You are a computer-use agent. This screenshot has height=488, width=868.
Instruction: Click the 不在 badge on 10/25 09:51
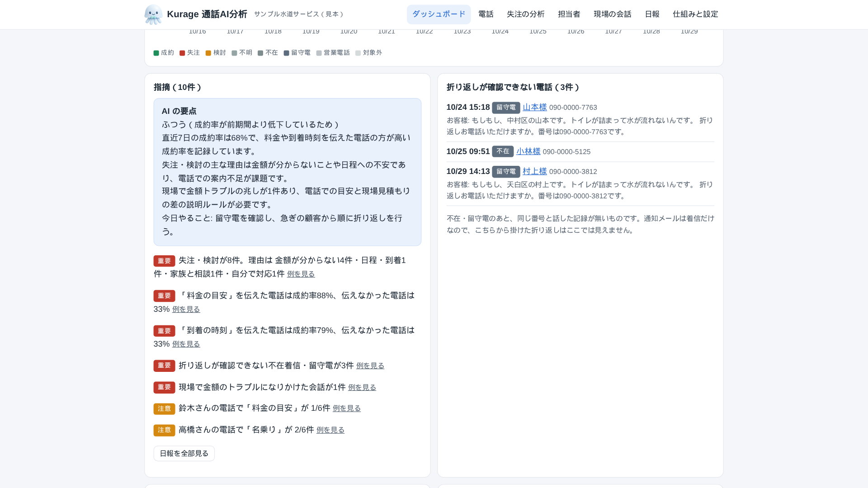pos(503,151)
